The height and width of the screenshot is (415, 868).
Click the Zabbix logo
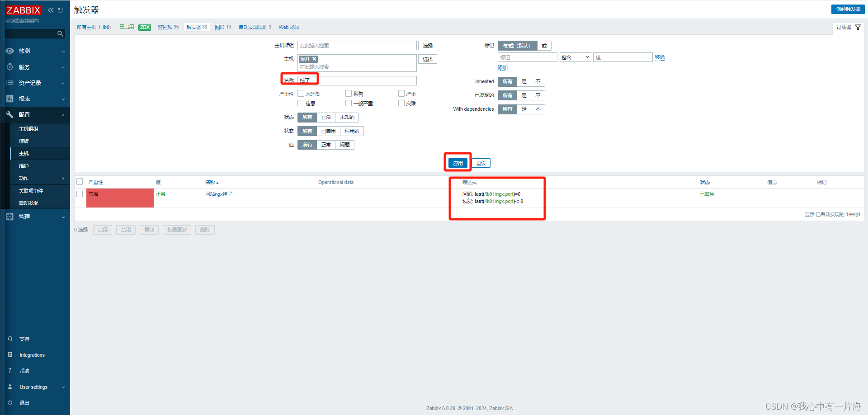tap(24, 10)
